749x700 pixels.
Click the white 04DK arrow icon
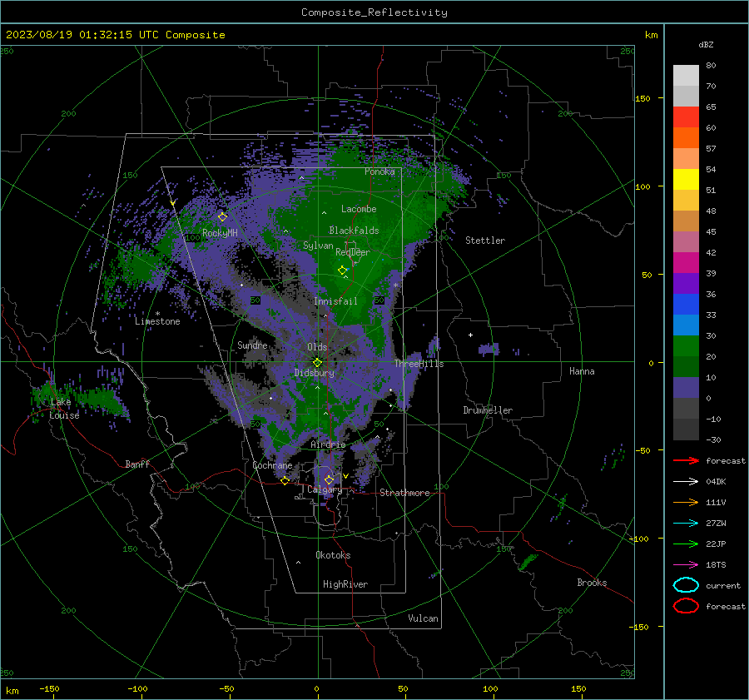[686, 481]
